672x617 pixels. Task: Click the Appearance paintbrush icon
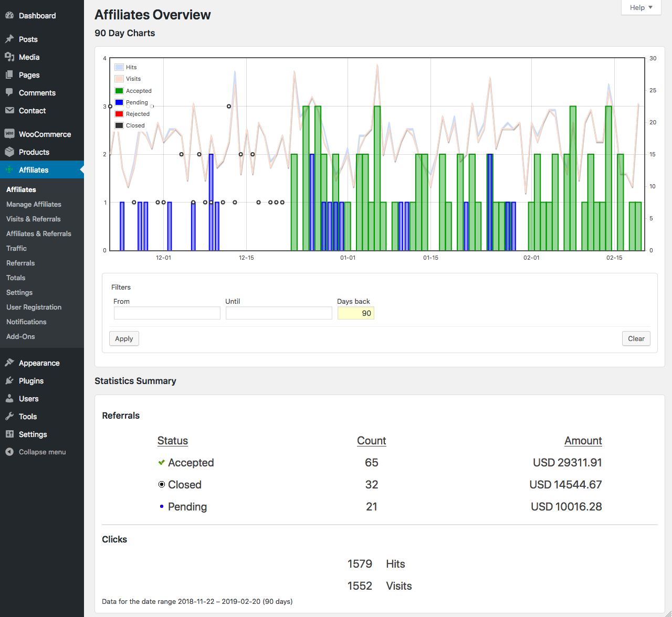pos(9,363)
